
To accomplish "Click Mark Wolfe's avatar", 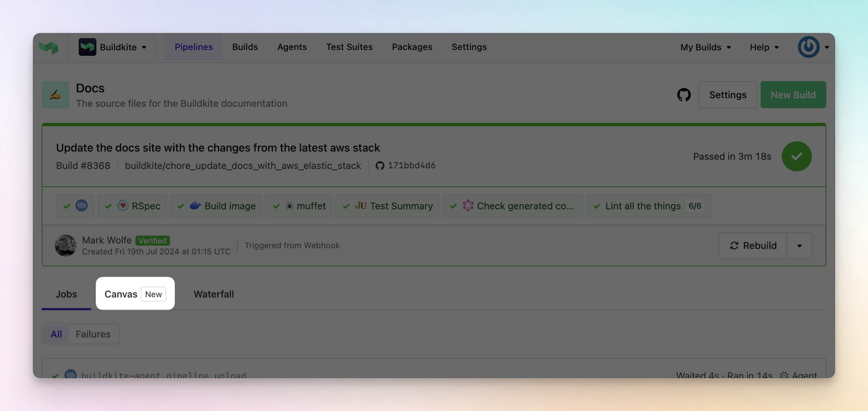I will tap(65, 245).
